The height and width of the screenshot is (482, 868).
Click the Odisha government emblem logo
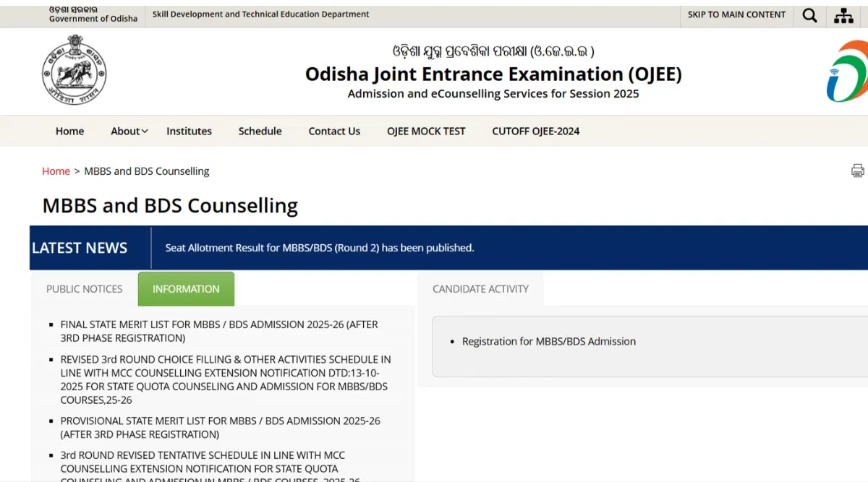coord(74,71)
